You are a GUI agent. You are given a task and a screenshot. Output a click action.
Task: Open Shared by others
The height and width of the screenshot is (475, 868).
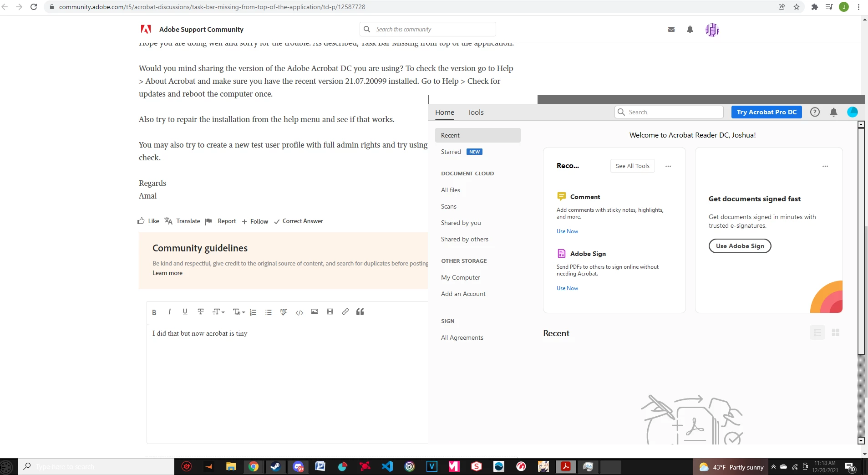click(465, 239)
